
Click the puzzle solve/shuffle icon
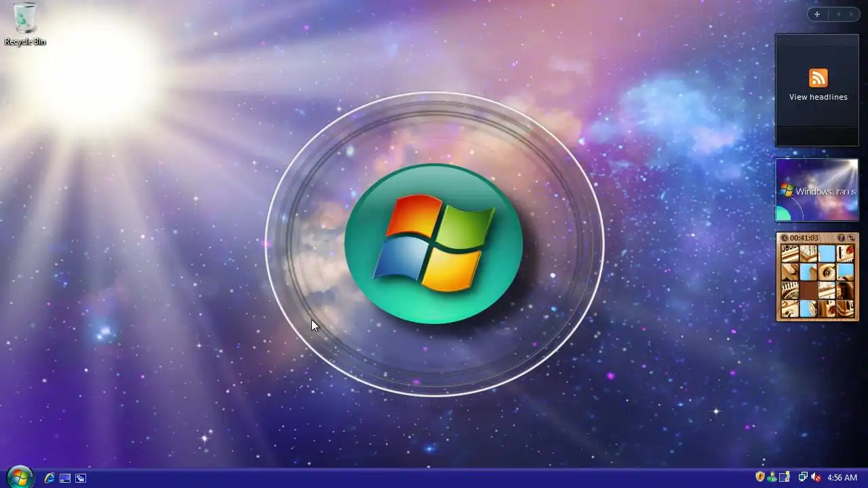click(x=852, y=238)
